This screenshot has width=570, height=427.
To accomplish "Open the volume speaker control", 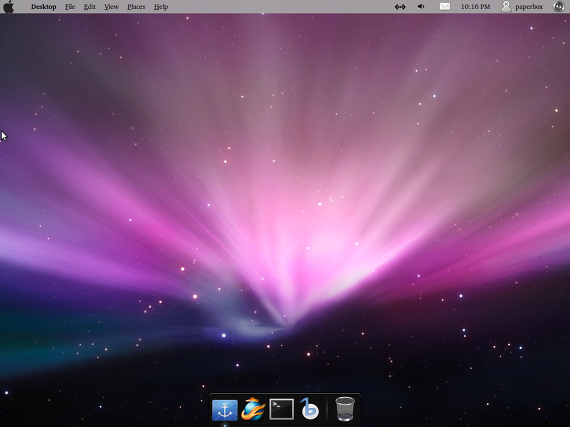I will click(421, 7).
